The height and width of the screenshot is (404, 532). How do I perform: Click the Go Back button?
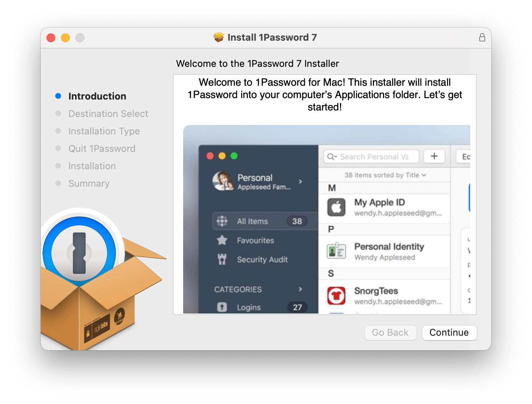390,332
